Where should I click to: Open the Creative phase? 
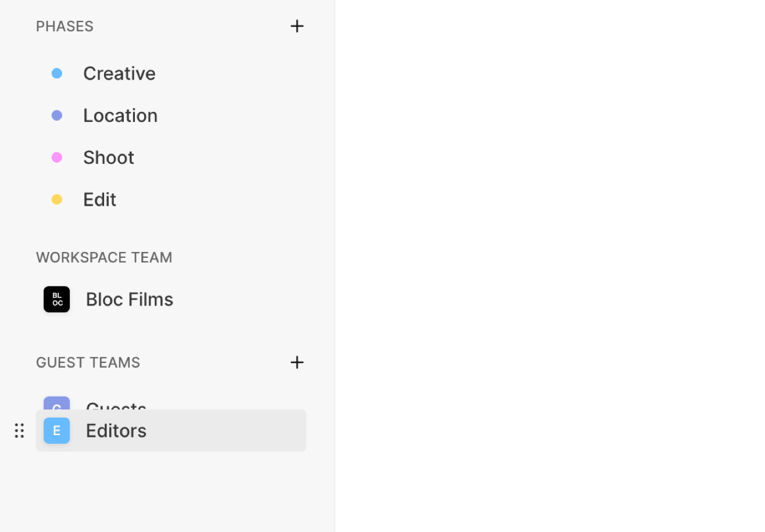tap(119, 73)
